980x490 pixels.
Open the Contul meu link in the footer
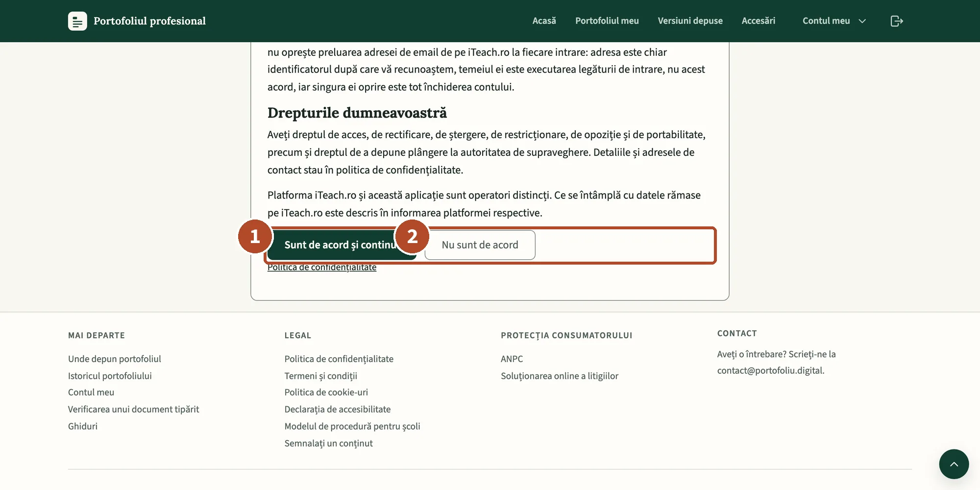tap(91, 392)
